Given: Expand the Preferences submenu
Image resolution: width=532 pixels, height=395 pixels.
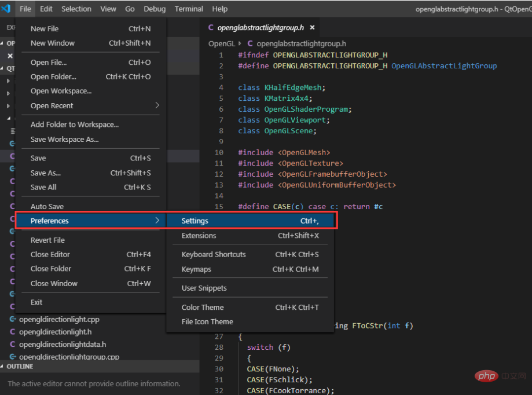Looking at the screenshot, I should point(90,221).
